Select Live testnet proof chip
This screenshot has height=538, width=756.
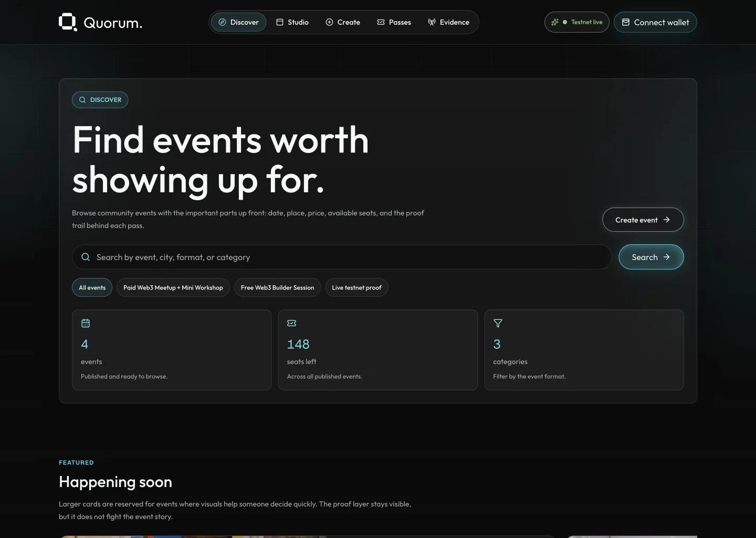coord(356,287)
